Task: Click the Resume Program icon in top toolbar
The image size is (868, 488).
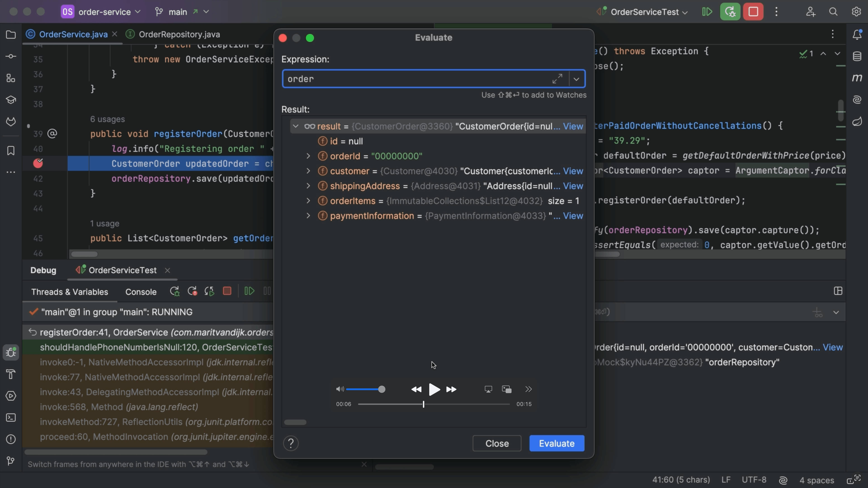Action: [x=707, y=12]
